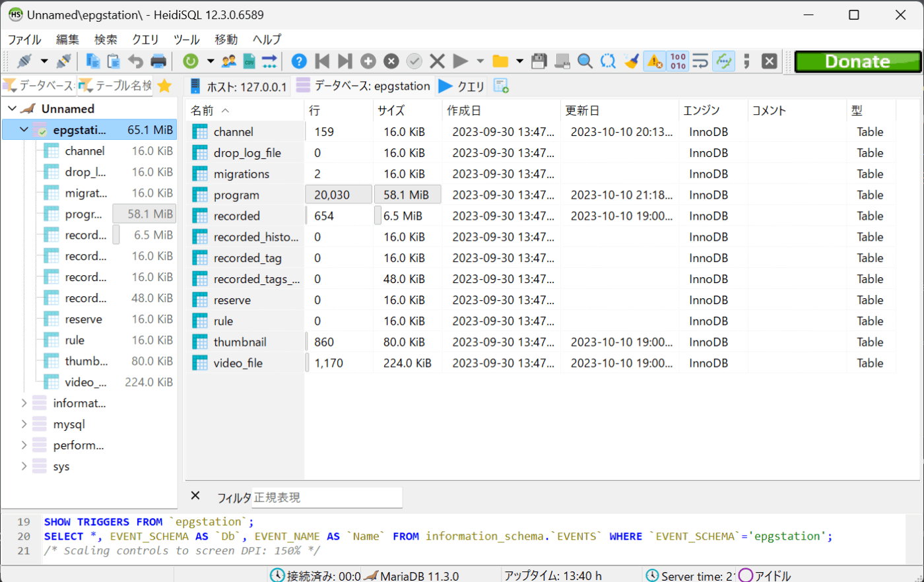Expand the sys database node
Viewport: 924px width, 582px height.
[x=24, y=466]
